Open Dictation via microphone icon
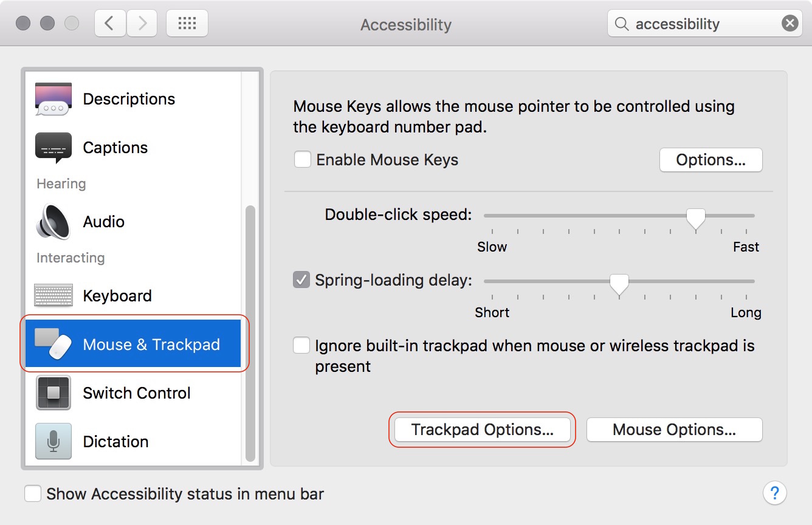The height and width of the screenshot is (525, 812). (x=53, y=442)
